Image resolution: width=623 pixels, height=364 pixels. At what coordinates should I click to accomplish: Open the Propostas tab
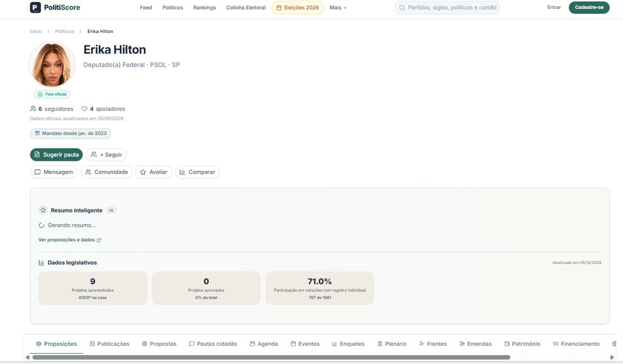[159, 344]
